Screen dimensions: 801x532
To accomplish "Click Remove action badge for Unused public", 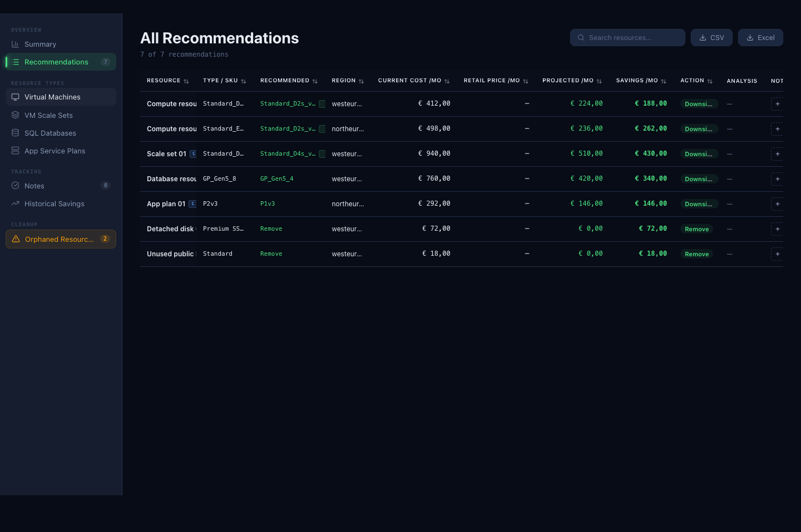I will tap(696, 254).
